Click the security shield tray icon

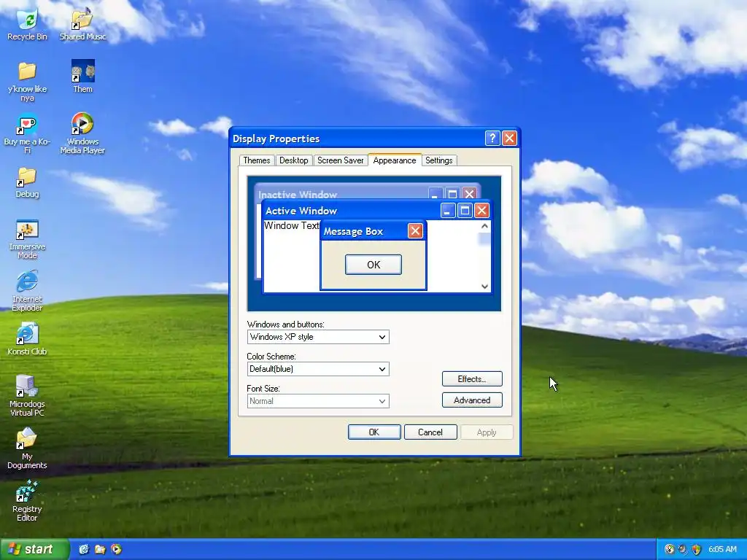[x=696, y=549]
